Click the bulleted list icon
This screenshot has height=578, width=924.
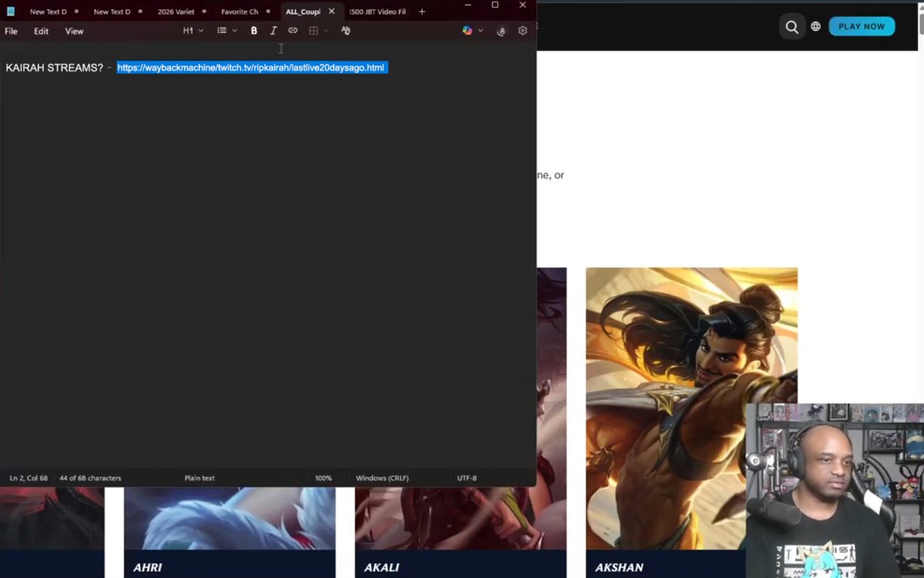[x=222, y=31]
